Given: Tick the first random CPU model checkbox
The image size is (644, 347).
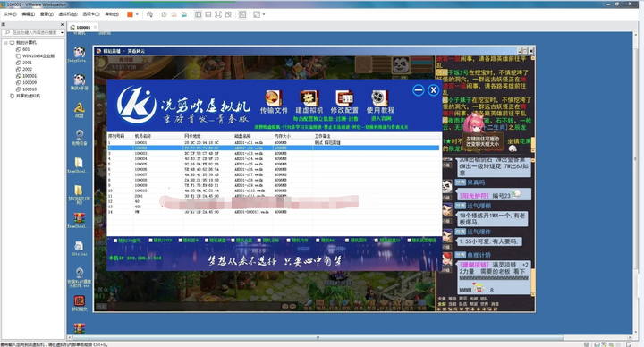Looking at the screenshot, I should 115,241.
